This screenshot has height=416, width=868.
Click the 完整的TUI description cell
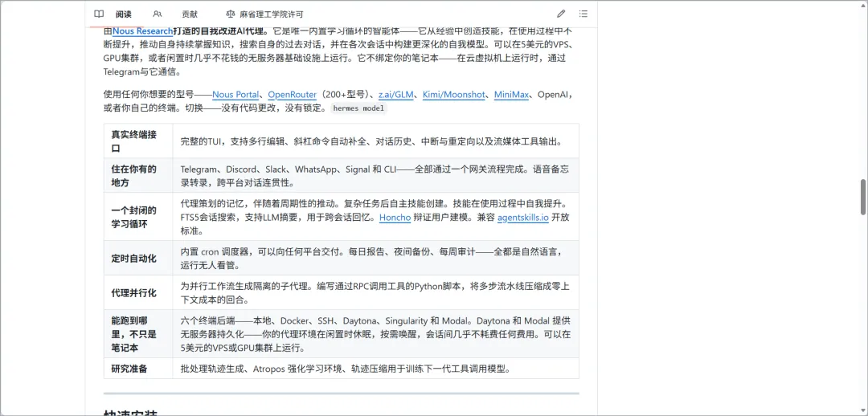pos(376,141)
